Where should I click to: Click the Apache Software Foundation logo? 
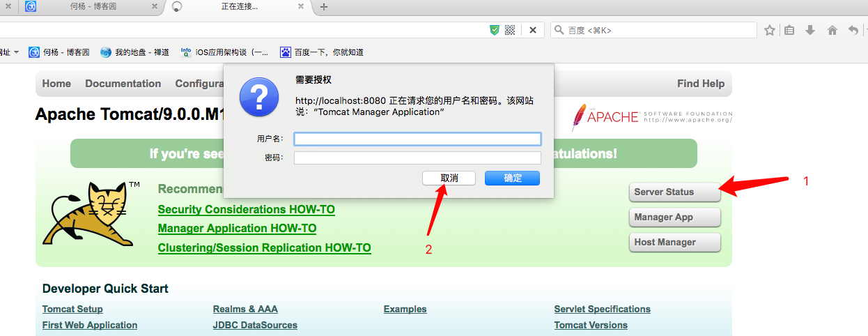652,116
